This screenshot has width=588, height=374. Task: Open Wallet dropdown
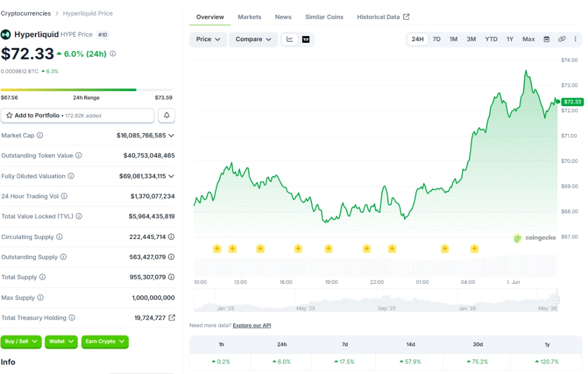pyautogui.click(x=61, y=342)
